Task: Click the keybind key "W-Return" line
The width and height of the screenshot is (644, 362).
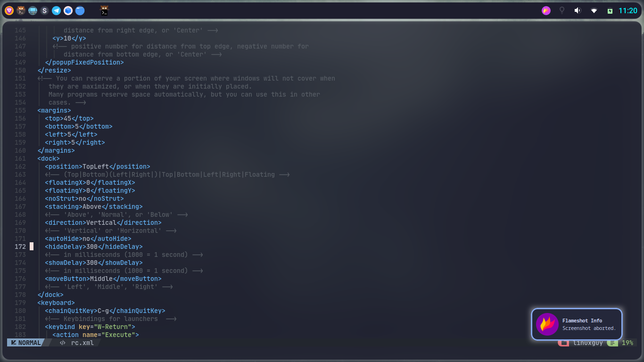Action: [x=90, y=327]
